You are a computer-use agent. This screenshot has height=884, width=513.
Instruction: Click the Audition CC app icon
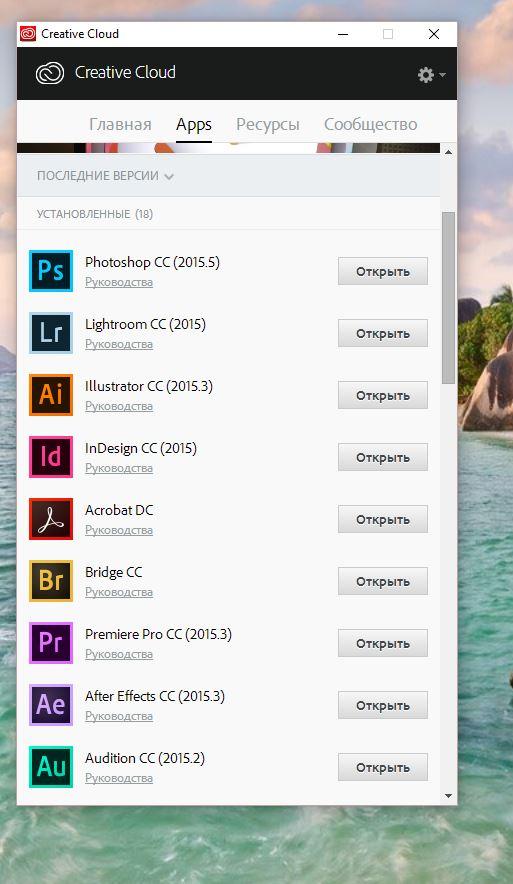[x=51, y=767]
